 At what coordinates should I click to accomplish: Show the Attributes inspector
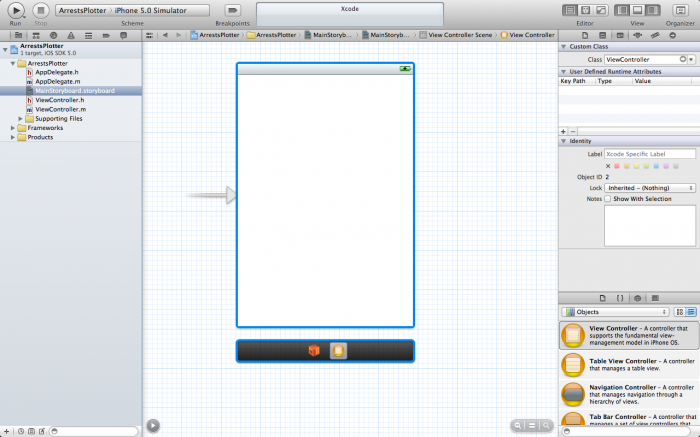(638, 35)
